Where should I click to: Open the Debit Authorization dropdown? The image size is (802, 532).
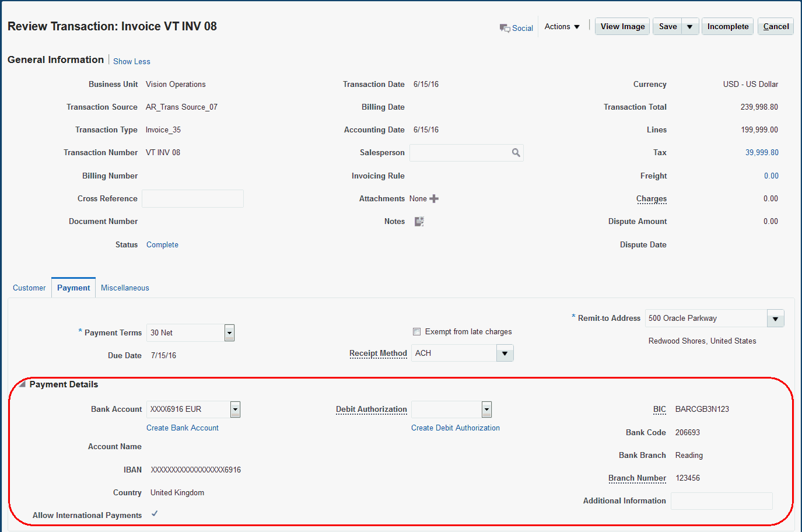486,409
